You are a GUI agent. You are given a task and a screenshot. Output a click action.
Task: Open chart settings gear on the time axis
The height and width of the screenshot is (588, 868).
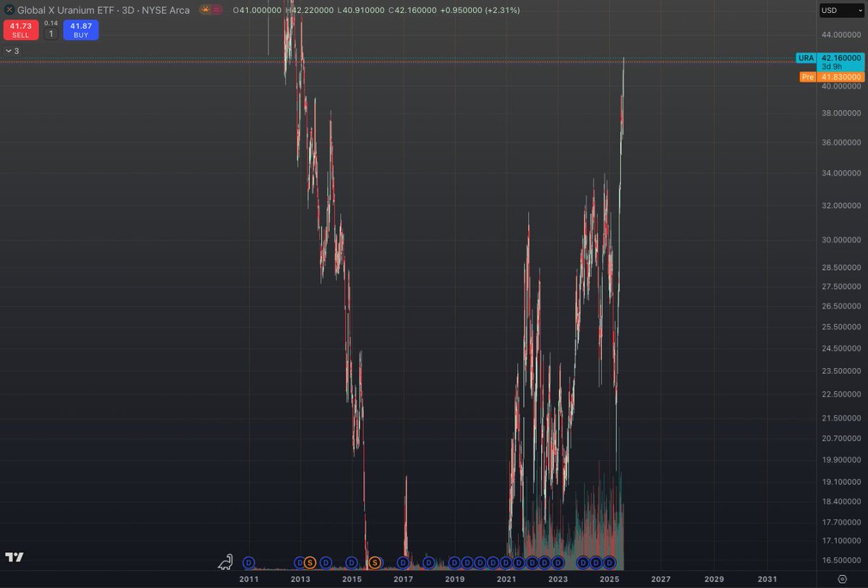842,579
